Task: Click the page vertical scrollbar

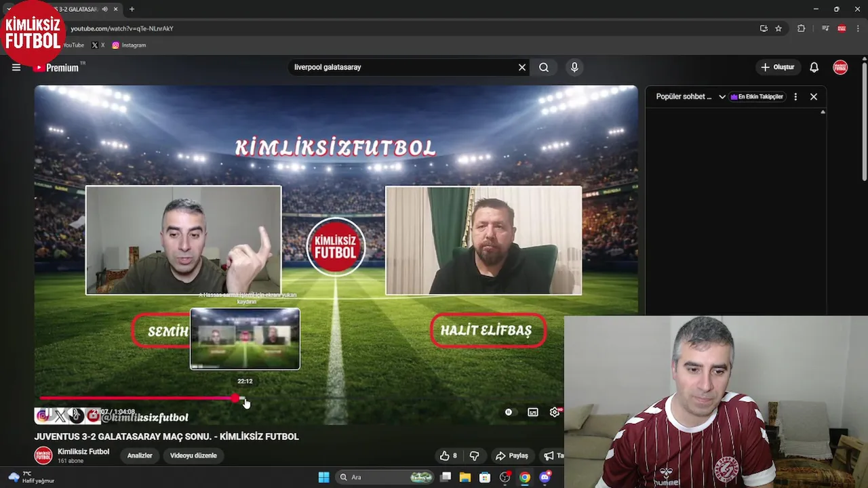Action: [864, 122]
